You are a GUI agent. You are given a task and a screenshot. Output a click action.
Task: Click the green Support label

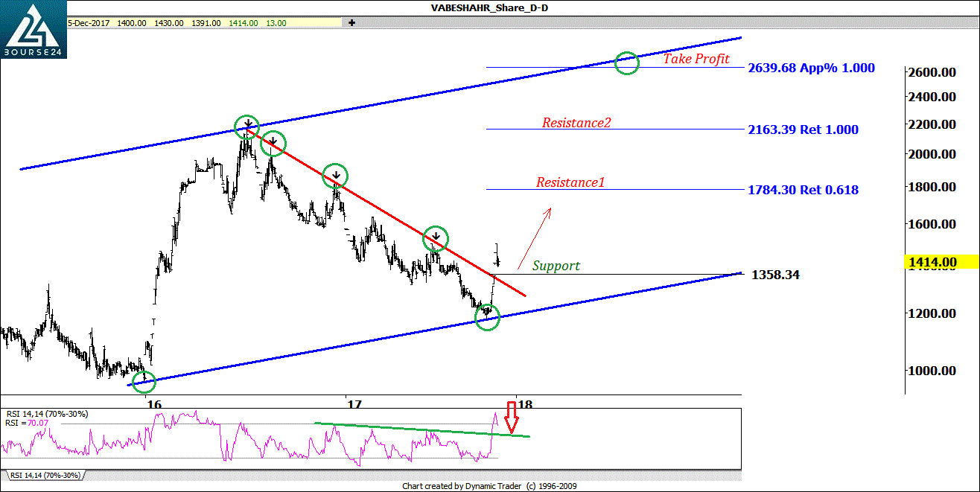click(556, 266)
